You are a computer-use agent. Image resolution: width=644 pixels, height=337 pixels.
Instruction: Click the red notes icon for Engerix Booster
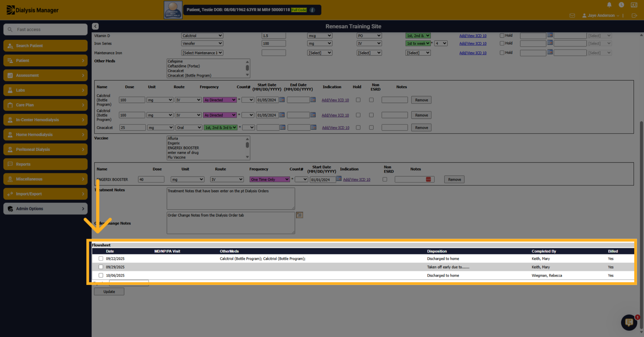428,179
